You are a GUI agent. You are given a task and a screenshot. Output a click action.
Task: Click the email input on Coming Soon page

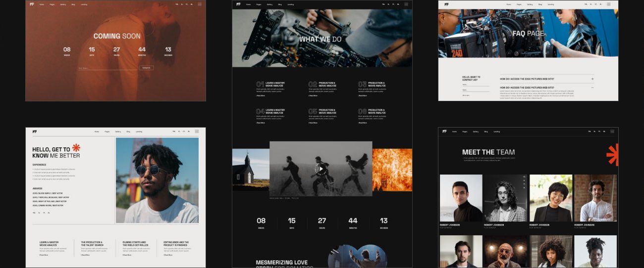pyautogui.click(x=108, y=68)
